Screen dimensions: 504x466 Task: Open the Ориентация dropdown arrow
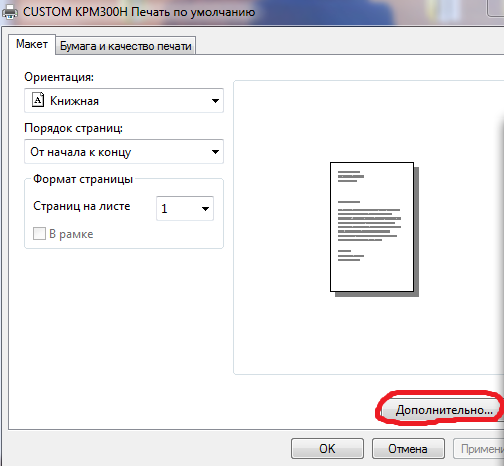(x=215, y=101)
